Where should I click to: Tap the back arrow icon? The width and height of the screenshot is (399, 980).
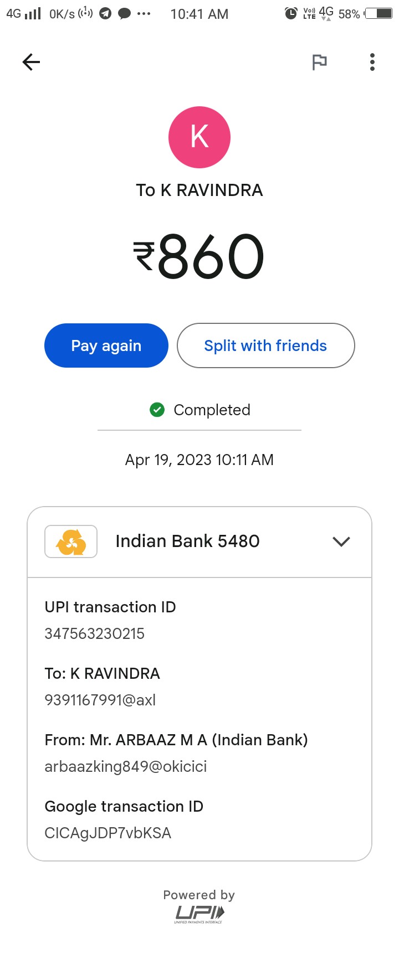pos(31,62)
